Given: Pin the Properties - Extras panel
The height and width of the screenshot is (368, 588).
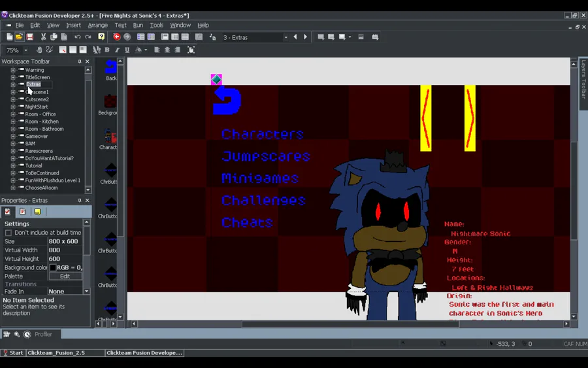Looking at the screenshot, I should (x=80, y=201).
